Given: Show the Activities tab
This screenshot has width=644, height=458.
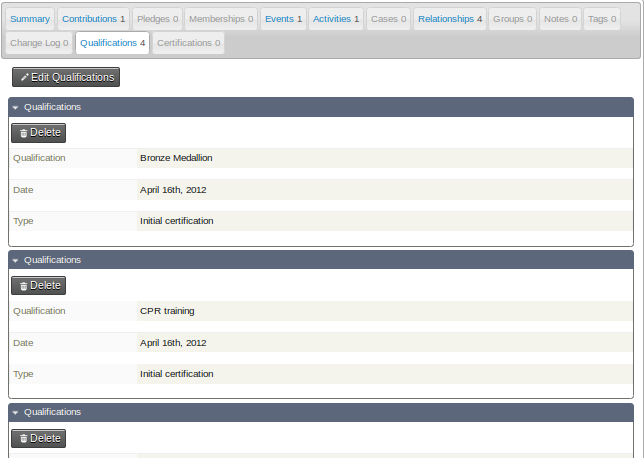Looking at the screenshot, I should pos(335,19).
